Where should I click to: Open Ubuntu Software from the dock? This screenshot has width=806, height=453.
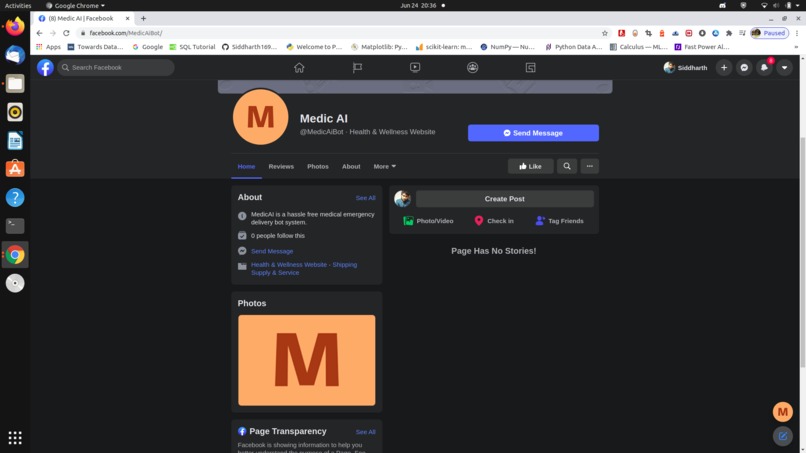tap(15, 169)
